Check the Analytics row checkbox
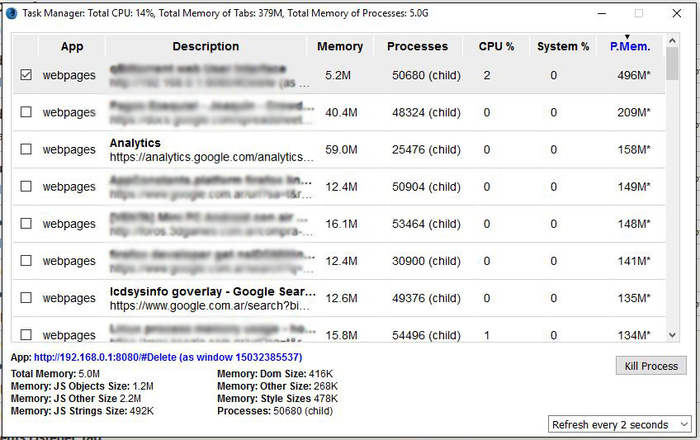Viewport: 700px width, 440px height. coord(26,149)
